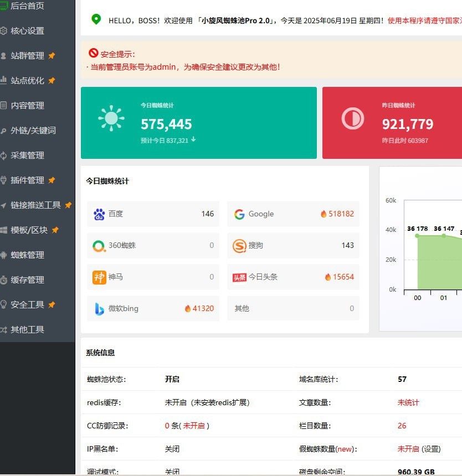Click the 今日头条 count 15654
The height and width of the screenshot is (476, 462).
tap(343, 277)
